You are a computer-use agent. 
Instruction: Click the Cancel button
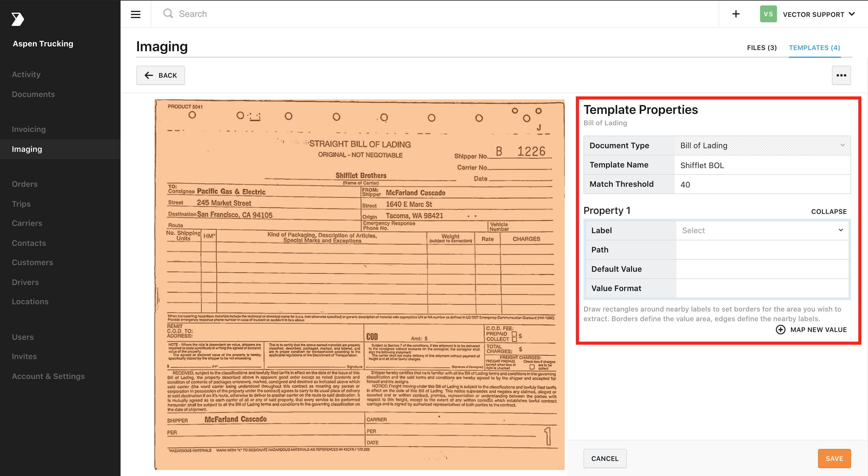click(605, 459)
